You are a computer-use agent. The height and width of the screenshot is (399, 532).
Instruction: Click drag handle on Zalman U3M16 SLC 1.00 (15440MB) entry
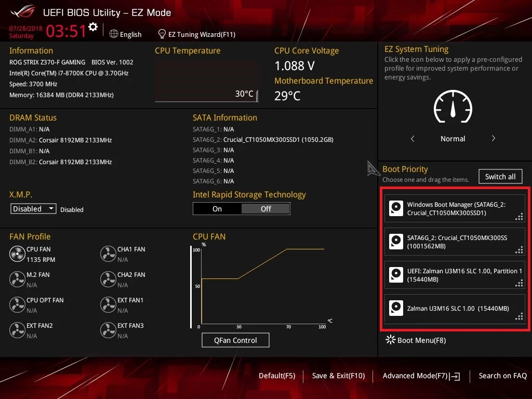(x=519, y=316)
